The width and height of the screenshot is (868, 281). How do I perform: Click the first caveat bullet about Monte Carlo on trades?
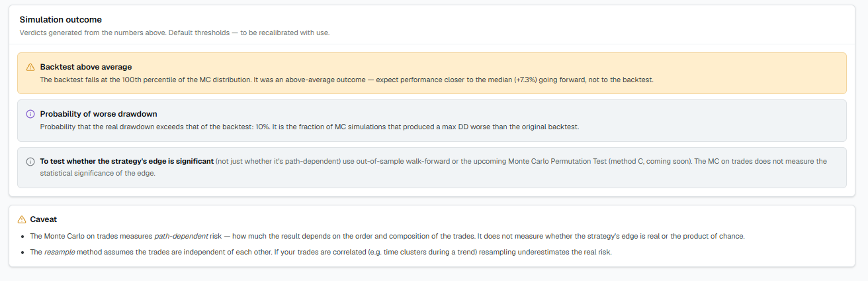(388, 236)
